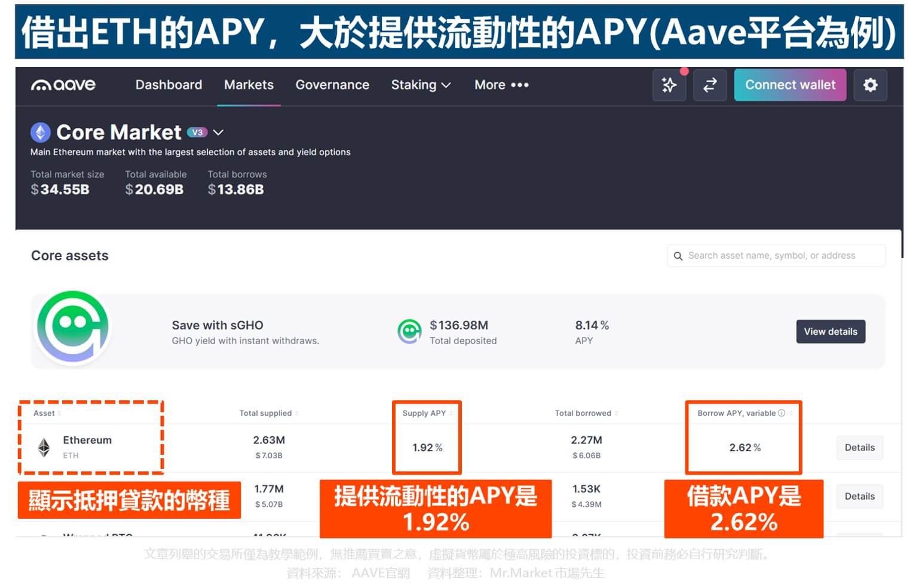Click the 2.63M total supplied value

point(269,440)
